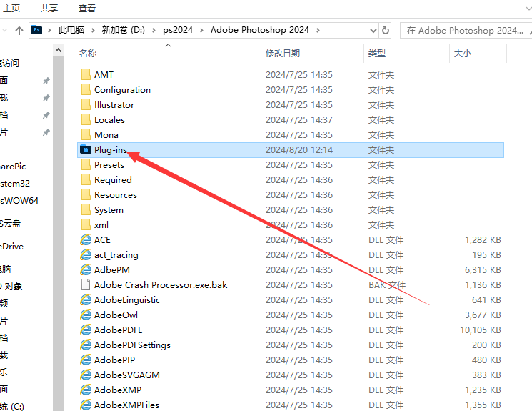Click the 2024/8/20 12:14 date cell

tap(299, 150)
